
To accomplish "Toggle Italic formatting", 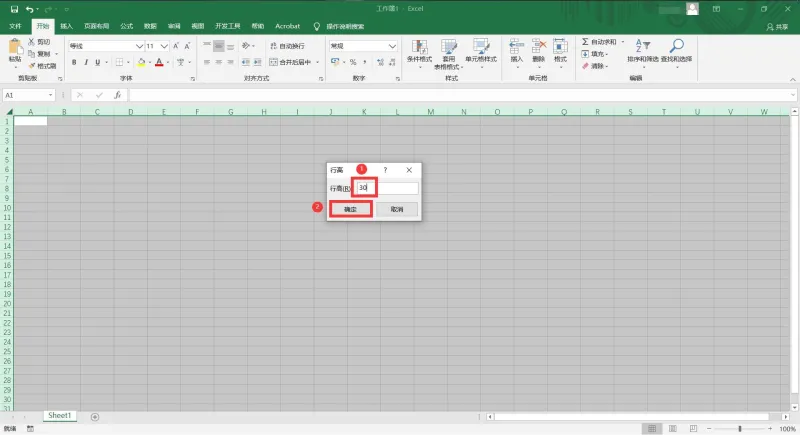I will (x=86, y=62).
